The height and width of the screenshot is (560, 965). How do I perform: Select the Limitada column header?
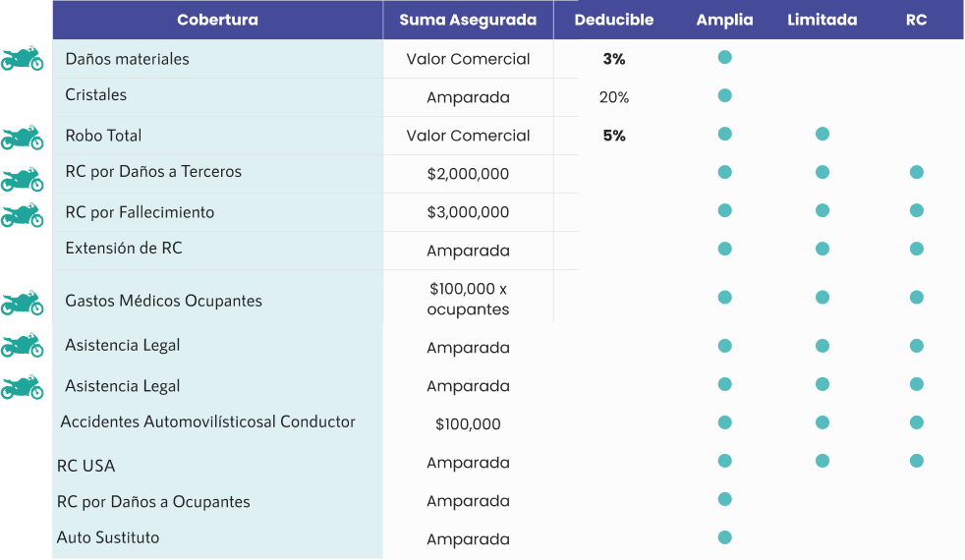pyautogui.click(x=823, y=20)
